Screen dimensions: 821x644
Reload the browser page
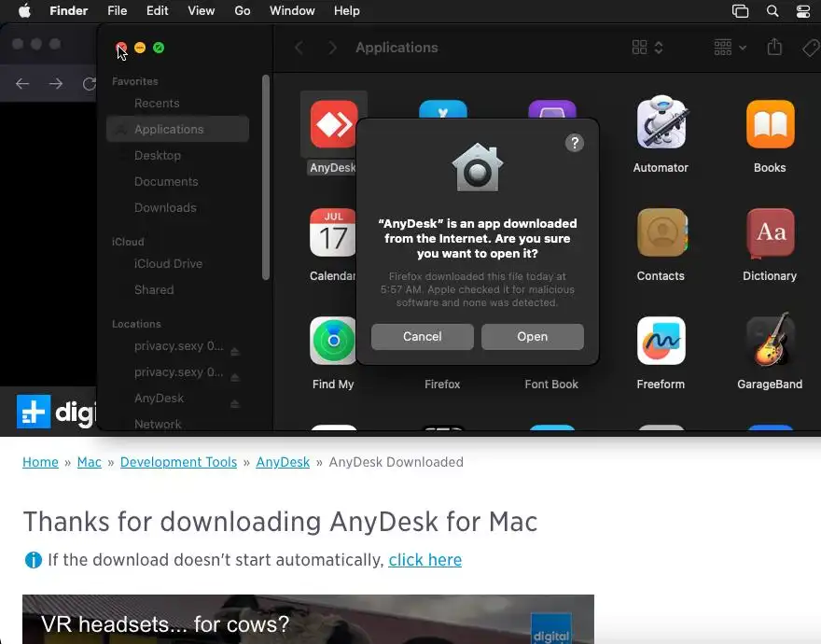coord(90,84)
